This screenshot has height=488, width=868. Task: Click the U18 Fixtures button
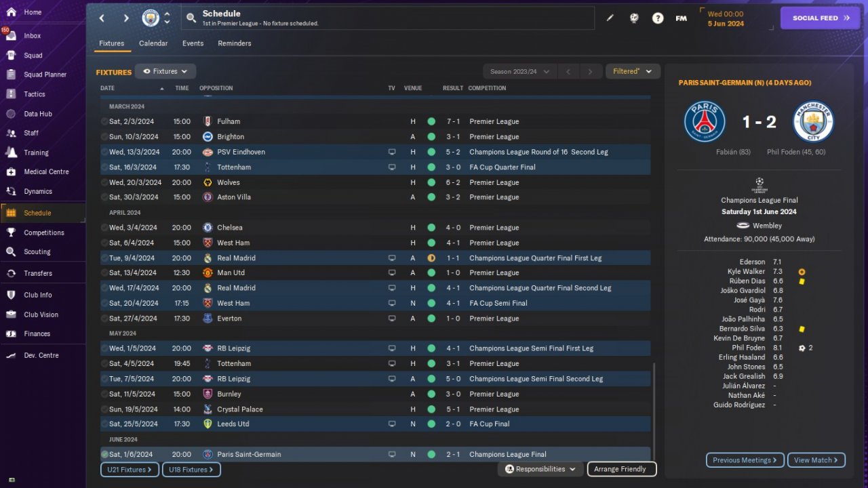(x=191, y=470)
